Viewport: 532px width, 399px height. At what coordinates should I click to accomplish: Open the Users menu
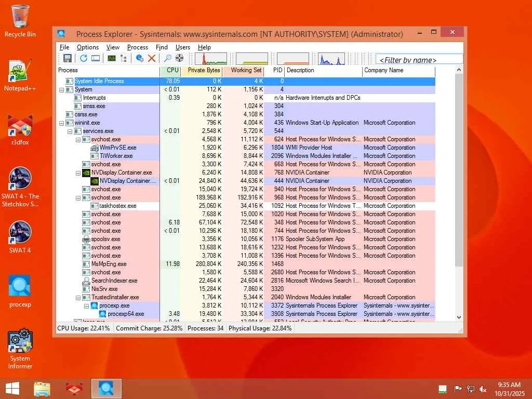tap(182, 47)
